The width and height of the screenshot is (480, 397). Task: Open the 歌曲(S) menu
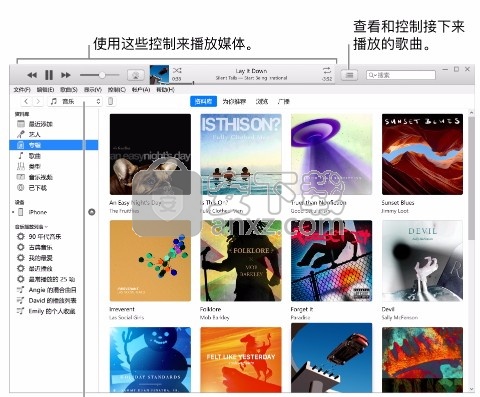click(x=69, y=90)
